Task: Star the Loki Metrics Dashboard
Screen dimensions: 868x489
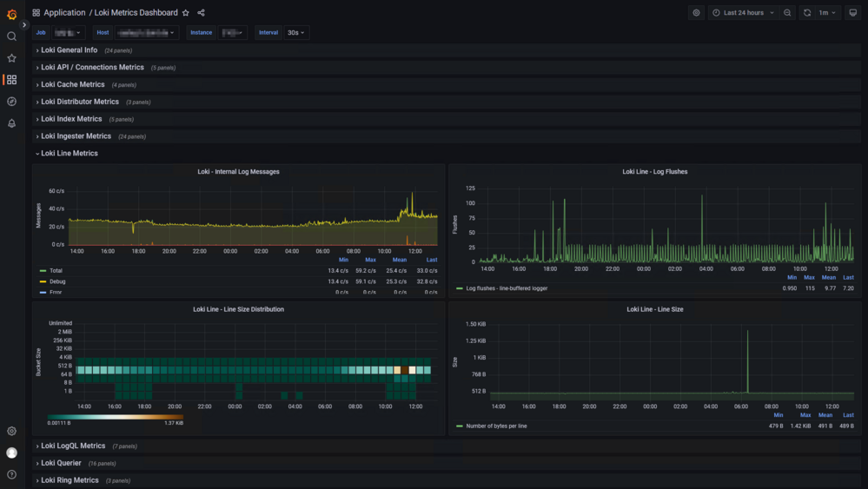Action: point(186,13)
